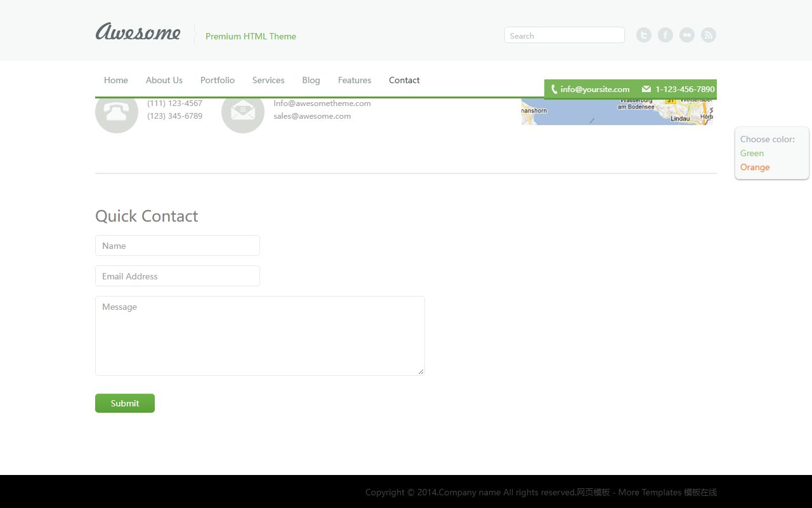This screenshot has height=508, width=812.
Task: Click the 1-123-456-7890 phone number
Action: click(685, 90)
